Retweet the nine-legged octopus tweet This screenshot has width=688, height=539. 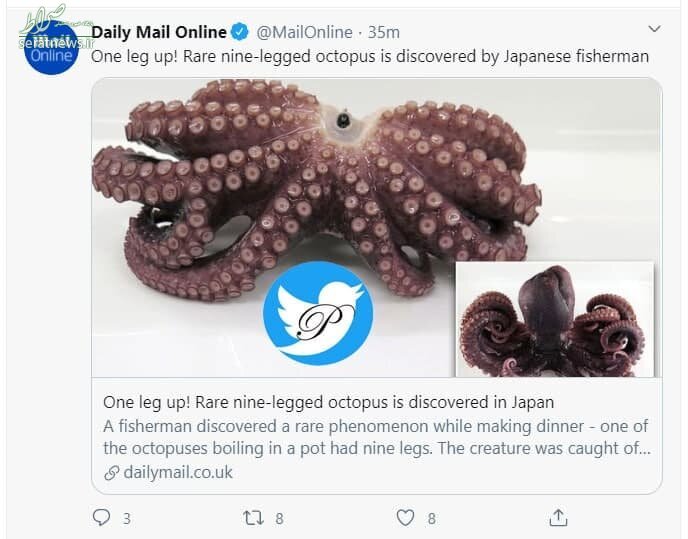click(x=253, y=518)
